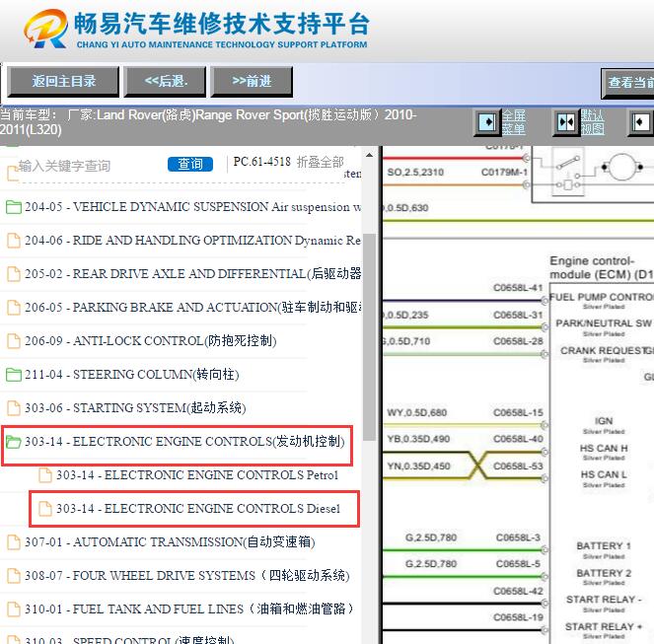Open 303-14 Electronic Engine Controls Petrol
The height and width of the screenshot is (644, 654).
(x=197, y=475)
